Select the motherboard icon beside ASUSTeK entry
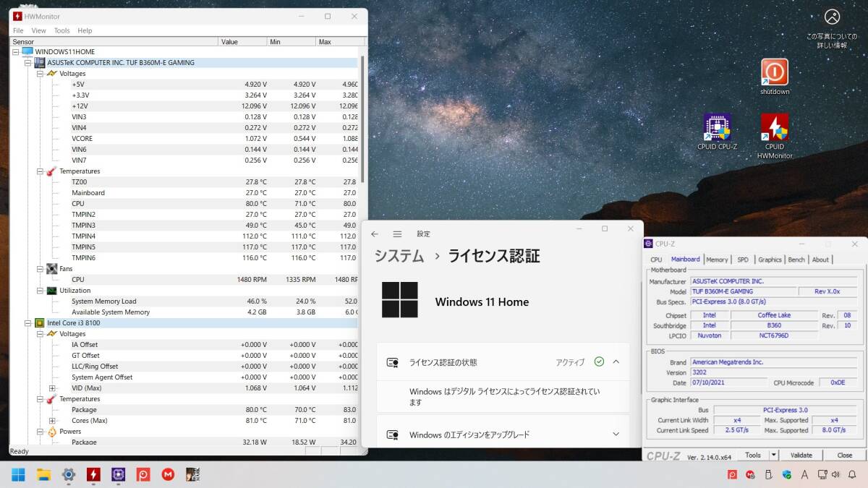 [40, 62]
